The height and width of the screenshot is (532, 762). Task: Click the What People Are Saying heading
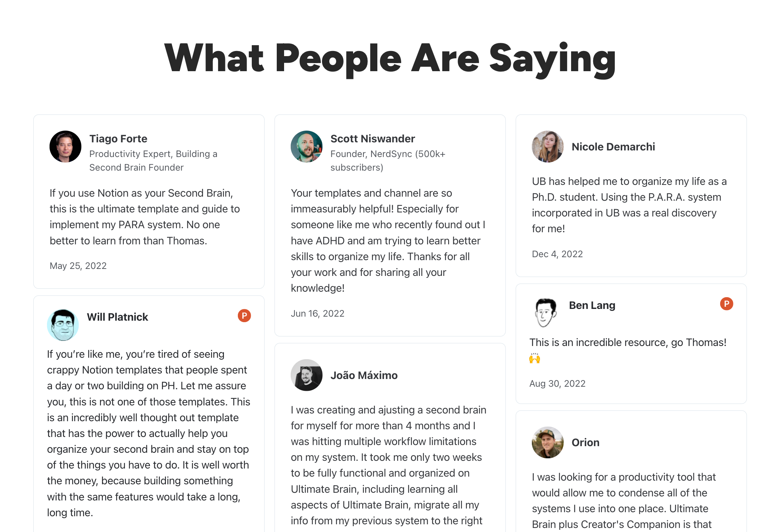(x=390, y=59)
